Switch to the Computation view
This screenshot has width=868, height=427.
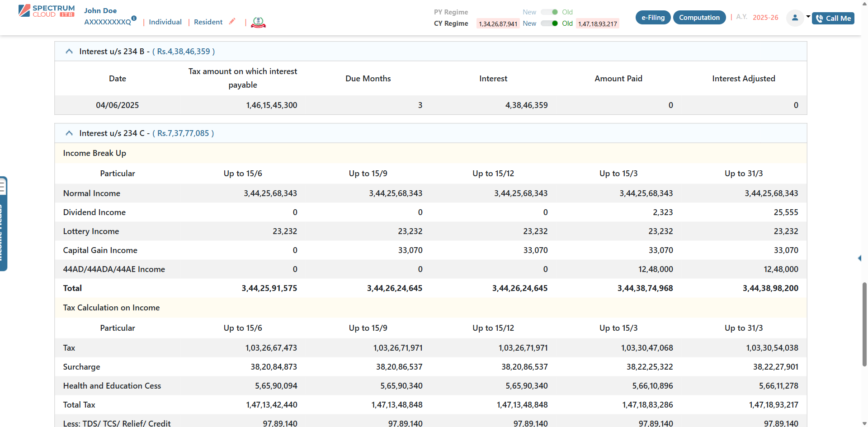[699, 17]
